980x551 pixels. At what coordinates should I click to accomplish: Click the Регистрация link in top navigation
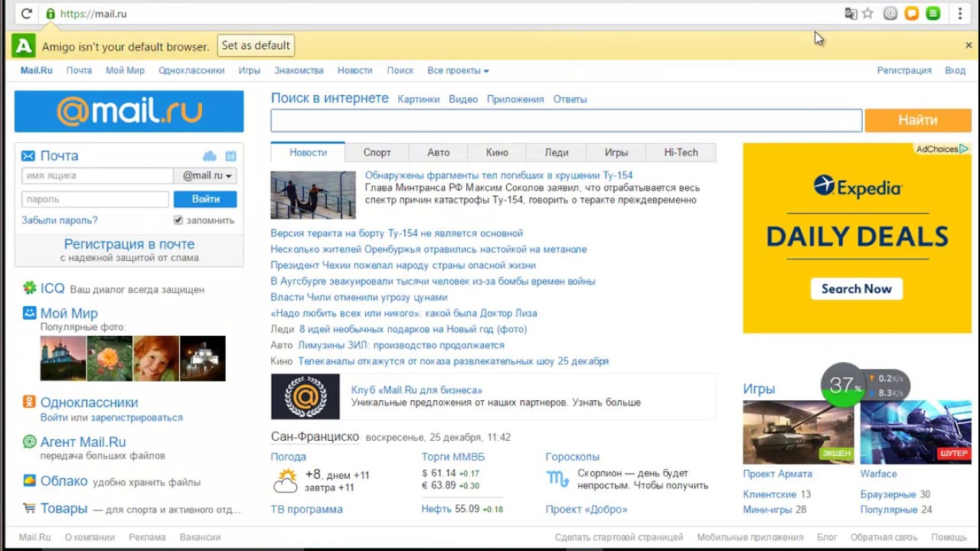click(904, 70)
